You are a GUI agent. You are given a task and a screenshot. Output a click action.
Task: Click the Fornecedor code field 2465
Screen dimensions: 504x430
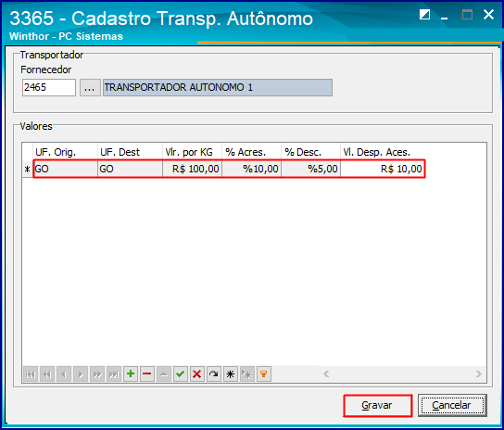(49, 87)
